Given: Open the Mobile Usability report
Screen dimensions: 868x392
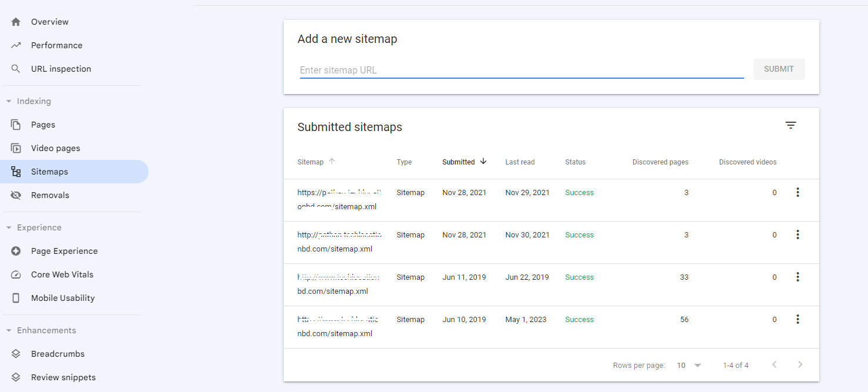Looking at the screenshot, I should tap(62, 298).
